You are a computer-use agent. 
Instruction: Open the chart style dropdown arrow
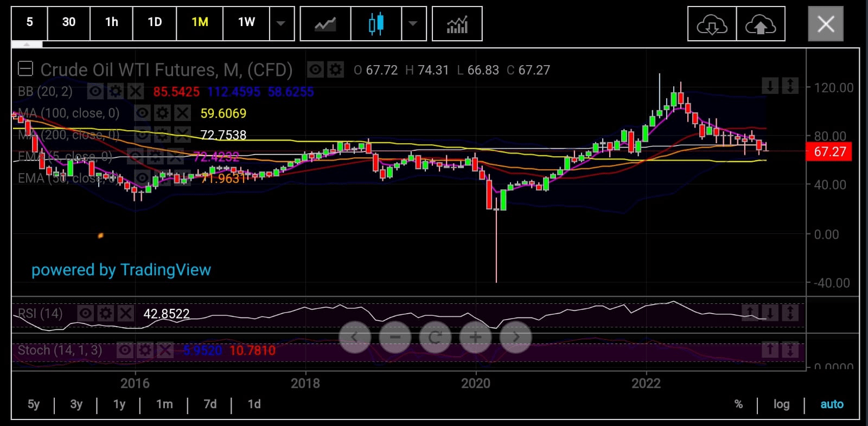pos(413,23)
